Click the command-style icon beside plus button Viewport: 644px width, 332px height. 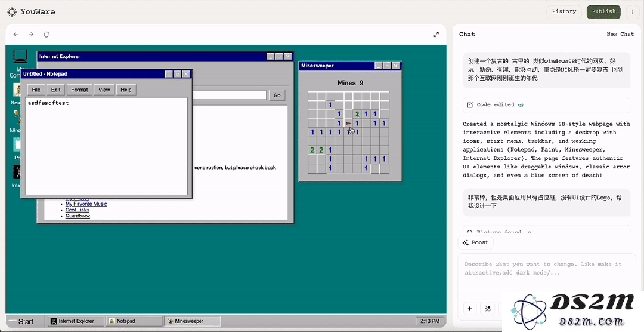coord(488,308)
